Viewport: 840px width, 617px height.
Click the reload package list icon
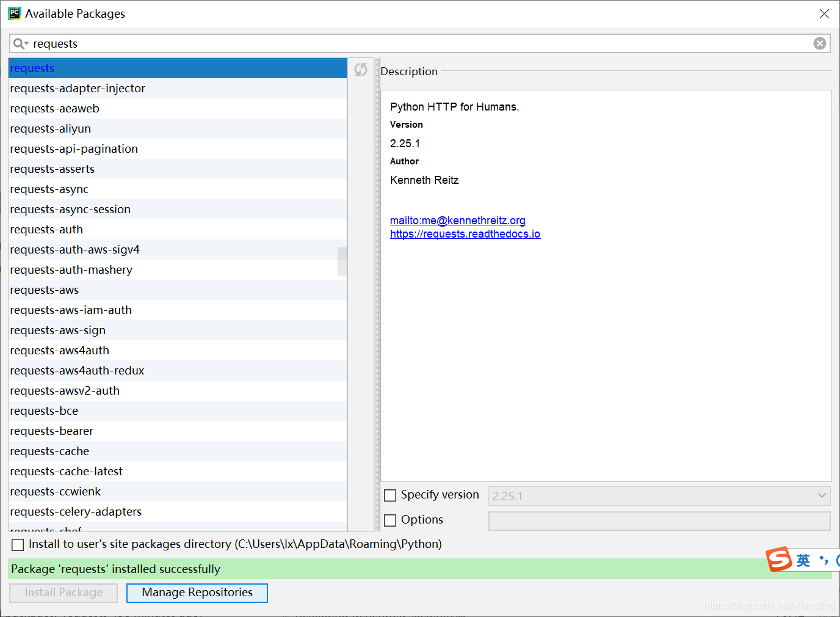(x=361, y=70)
